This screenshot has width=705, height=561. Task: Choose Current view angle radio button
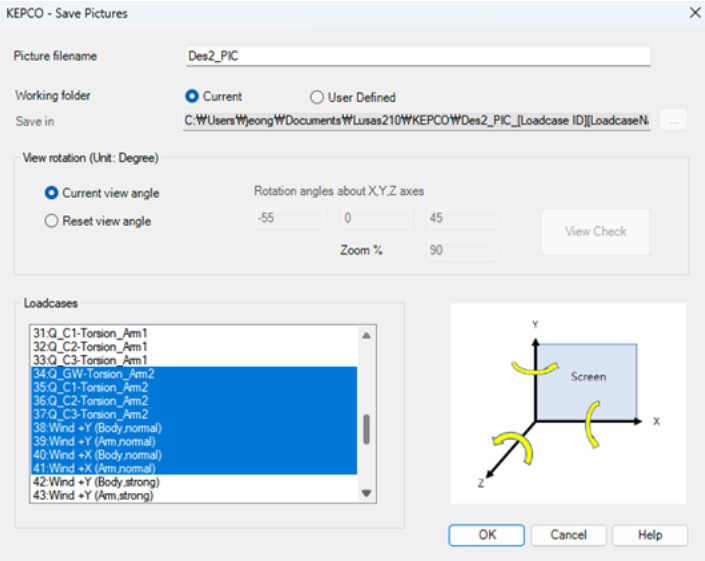click(x=52, y=193)
